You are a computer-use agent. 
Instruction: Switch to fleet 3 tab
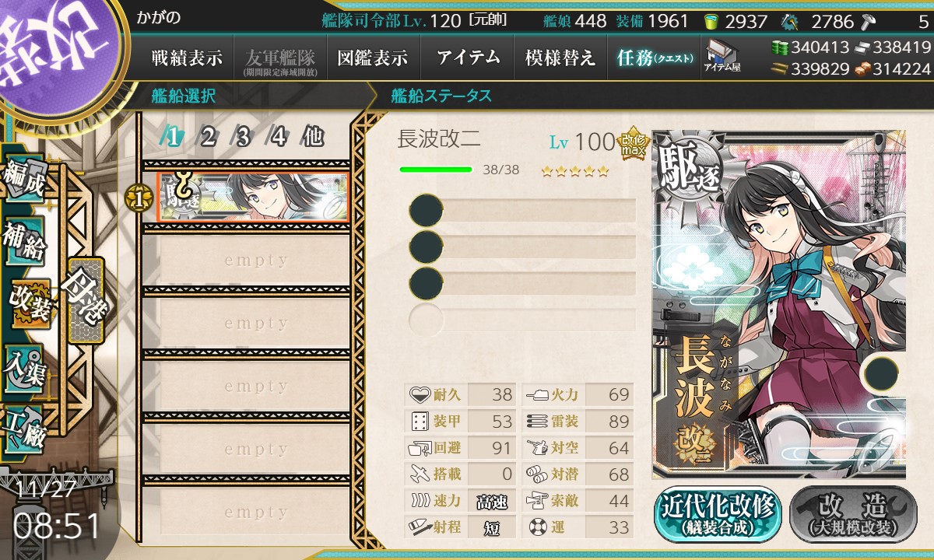pyautogui.click(x=244, y=138)
